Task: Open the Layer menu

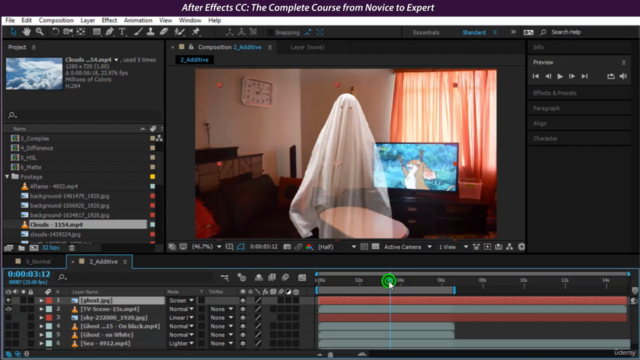Action: [87, 20]
